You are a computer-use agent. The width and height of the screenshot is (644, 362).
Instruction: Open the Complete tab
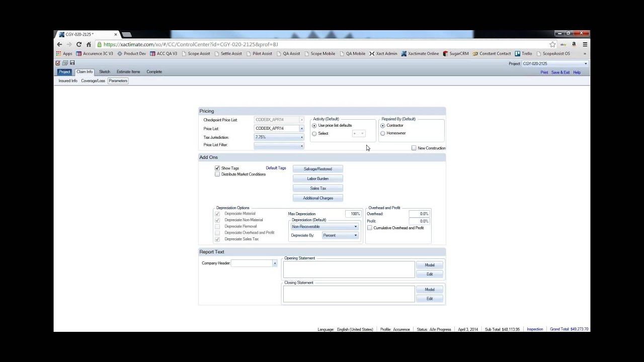tap(154, 72)
